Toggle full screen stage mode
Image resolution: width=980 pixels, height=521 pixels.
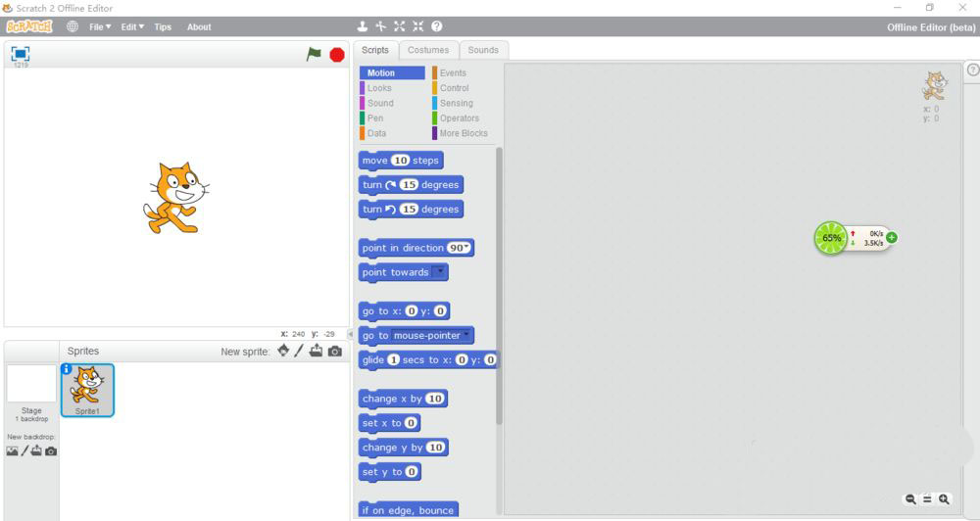(20, 54)
